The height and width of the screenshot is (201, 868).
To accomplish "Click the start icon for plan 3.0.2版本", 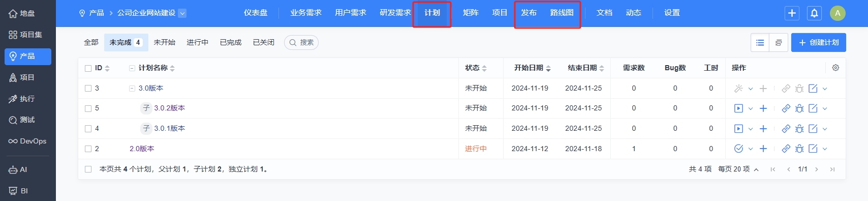I will click(738, 108).
